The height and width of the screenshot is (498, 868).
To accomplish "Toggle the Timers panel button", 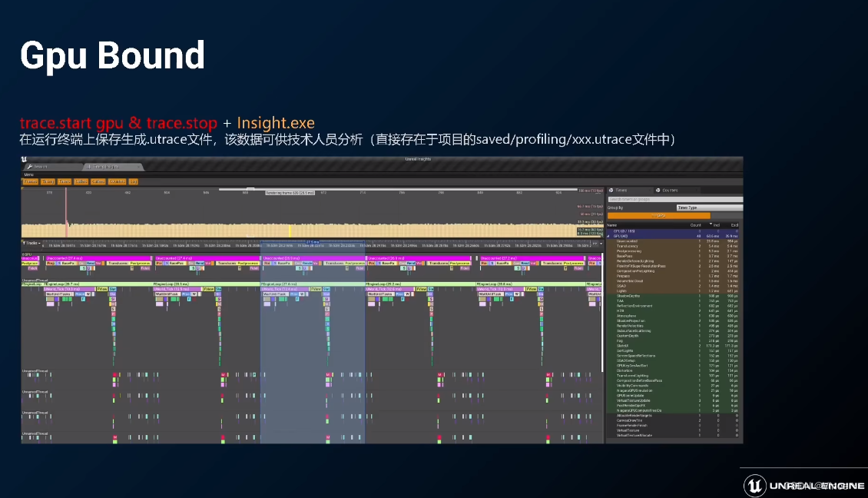I will 65,181.
